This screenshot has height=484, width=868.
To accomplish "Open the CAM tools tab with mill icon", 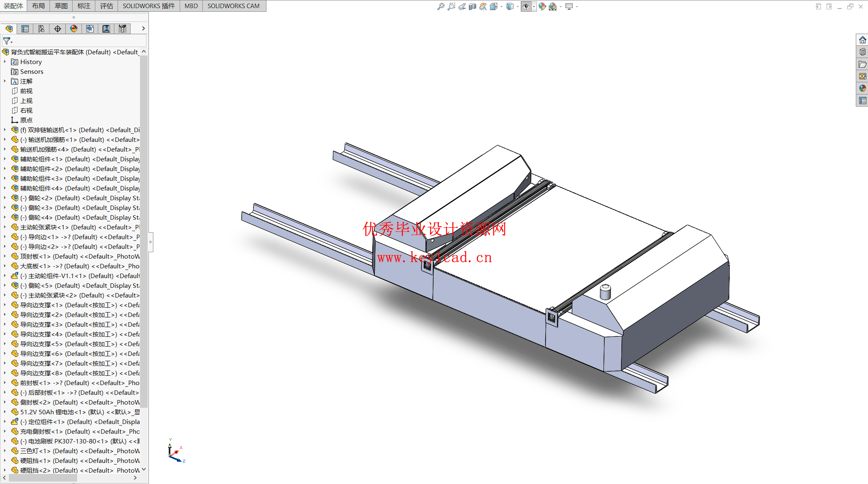I will 122,28.
